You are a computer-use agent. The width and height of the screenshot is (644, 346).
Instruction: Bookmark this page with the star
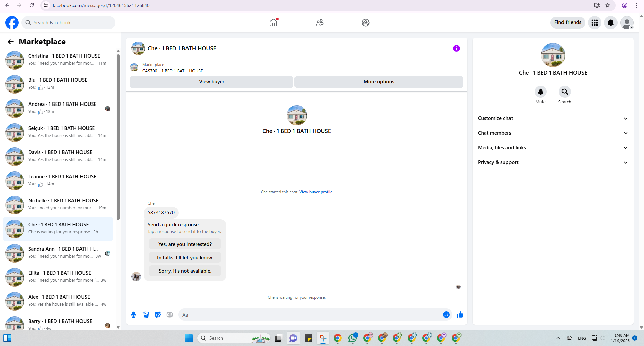point(608,5)
